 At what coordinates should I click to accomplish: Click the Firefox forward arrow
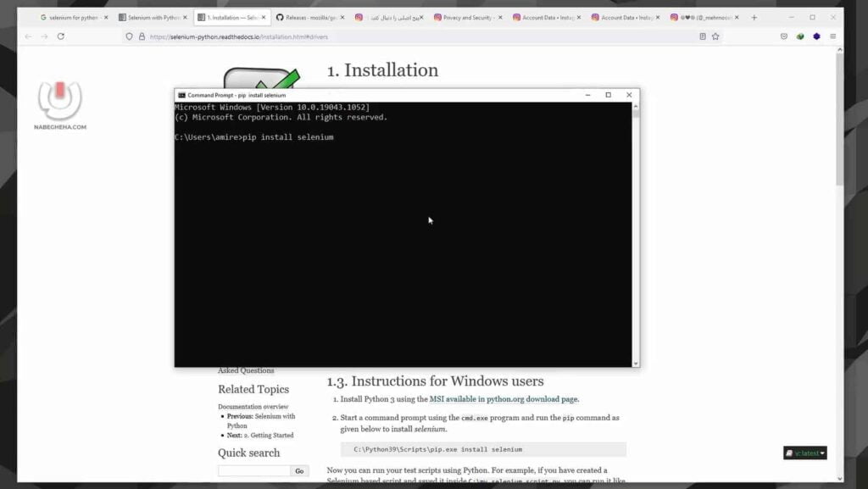[x=44, y=36]
